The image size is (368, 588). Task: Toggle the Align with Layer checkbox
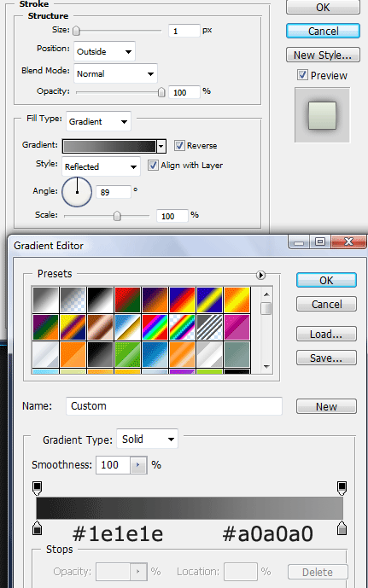point(153,166)
